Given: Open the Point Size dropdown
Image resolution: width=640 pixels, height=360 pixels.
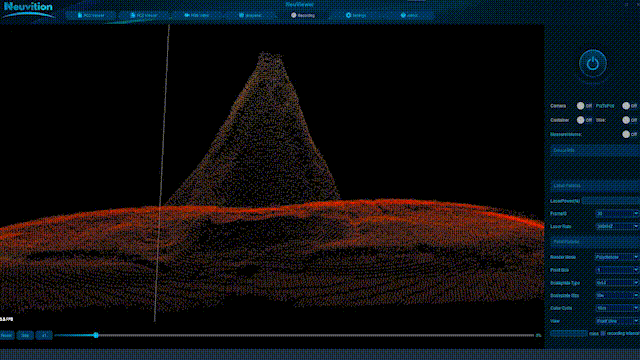Looking at the screenshot, I should click(x=617, y=270).
